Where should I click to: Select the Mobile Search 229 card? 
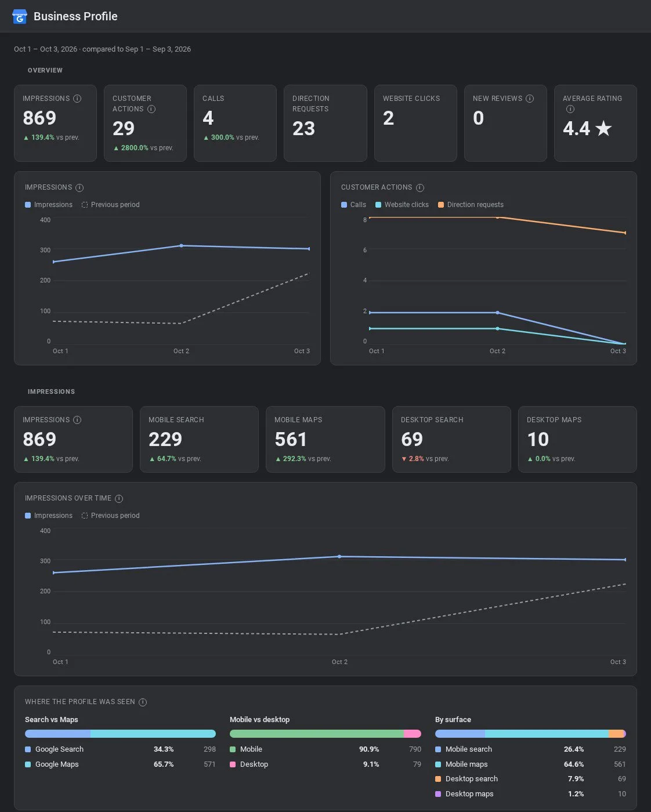pyautogui.click(x=199, y=439)
